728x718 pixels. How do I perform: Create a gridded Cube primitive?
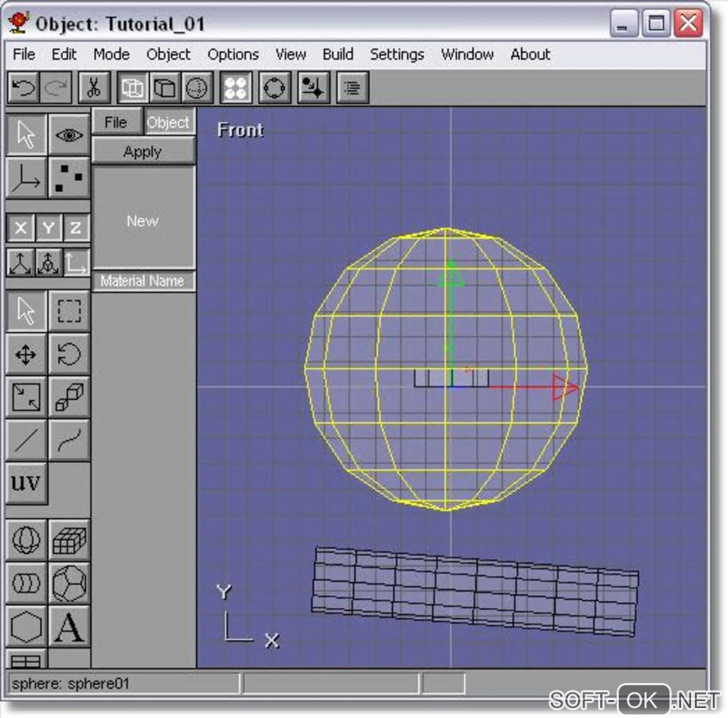coord(69,540)
